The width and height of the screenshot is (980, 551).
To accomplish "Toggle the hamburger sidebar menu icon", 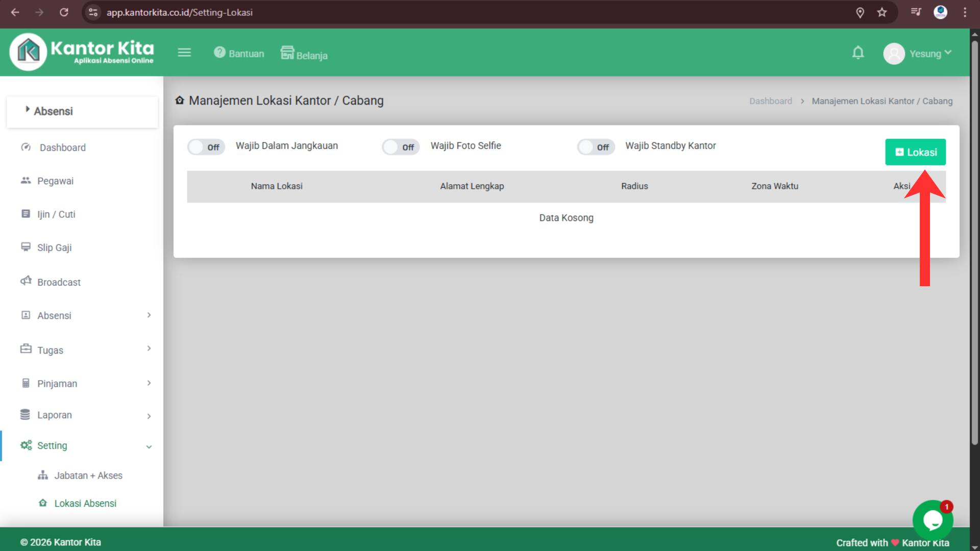I will pyautogui.click(x=184, y=53).
